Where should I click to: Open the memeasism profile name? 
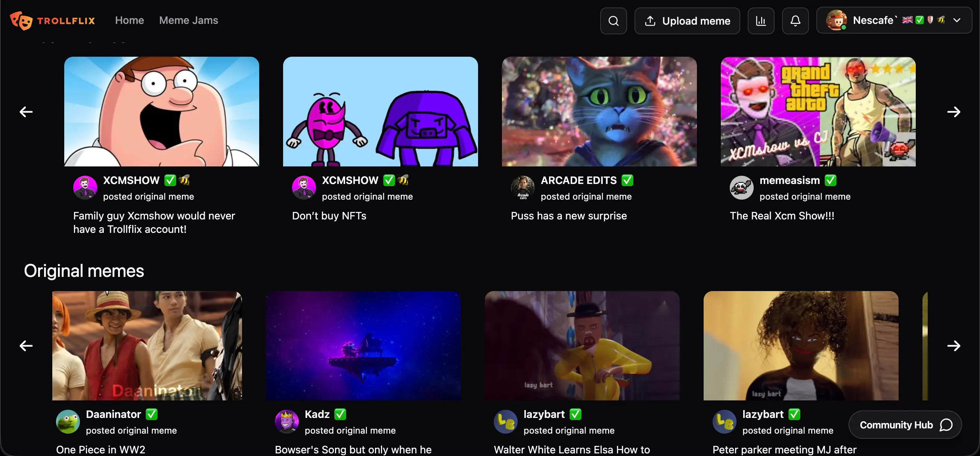[x=790, y=180]
